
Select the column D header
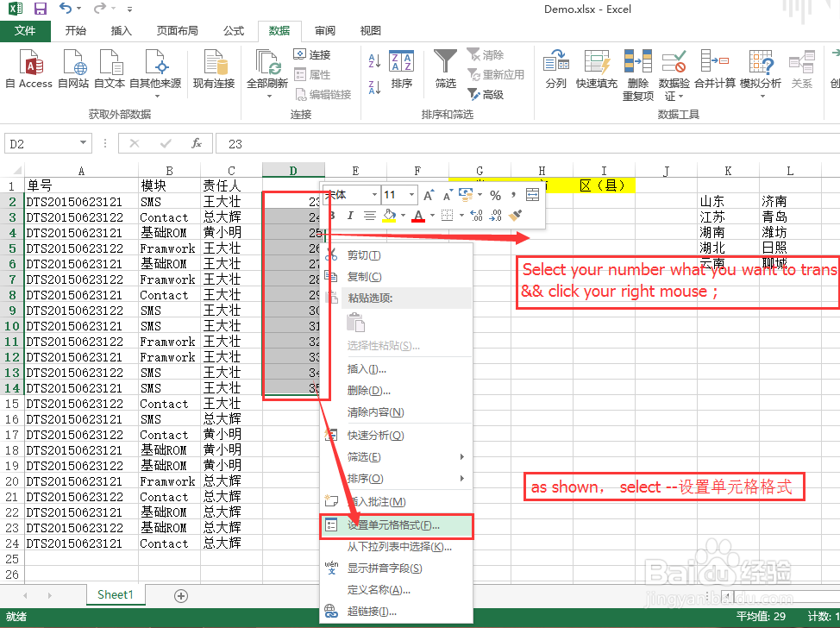pyautogui.click(x=293, y=171)
